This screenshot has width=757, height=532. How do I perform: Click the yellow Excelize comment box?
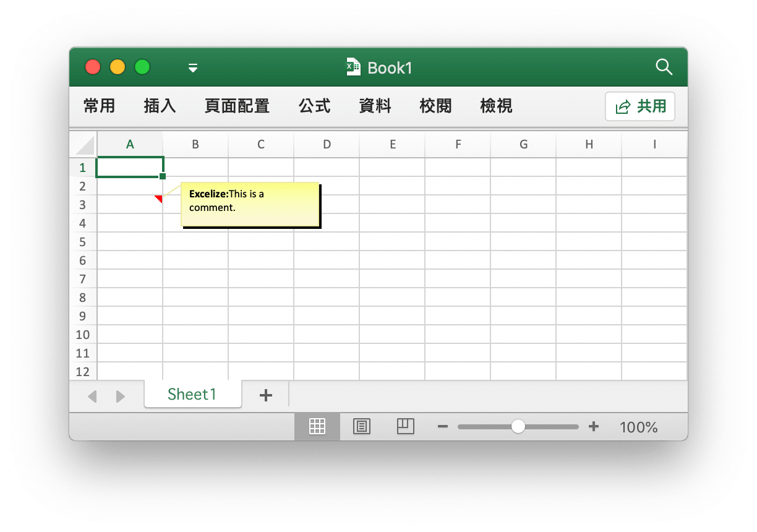pyautogui.click(x=250, y=204)
